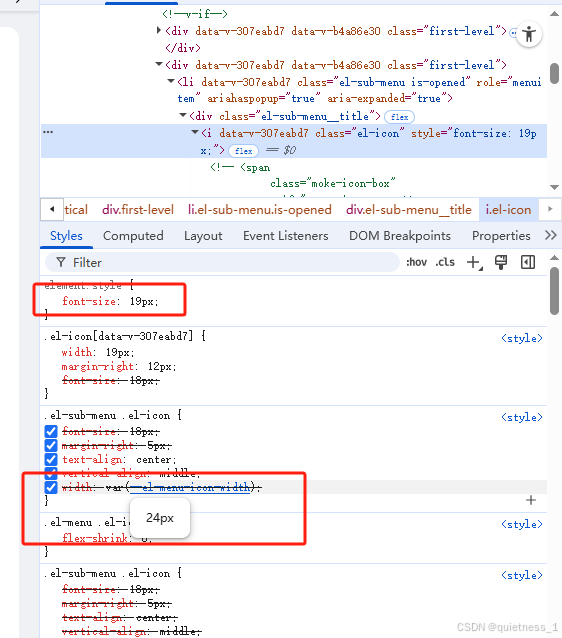Viewport: 562px width, 638px height.
Task: Open the Layout tab
Action: pos(203,236)
